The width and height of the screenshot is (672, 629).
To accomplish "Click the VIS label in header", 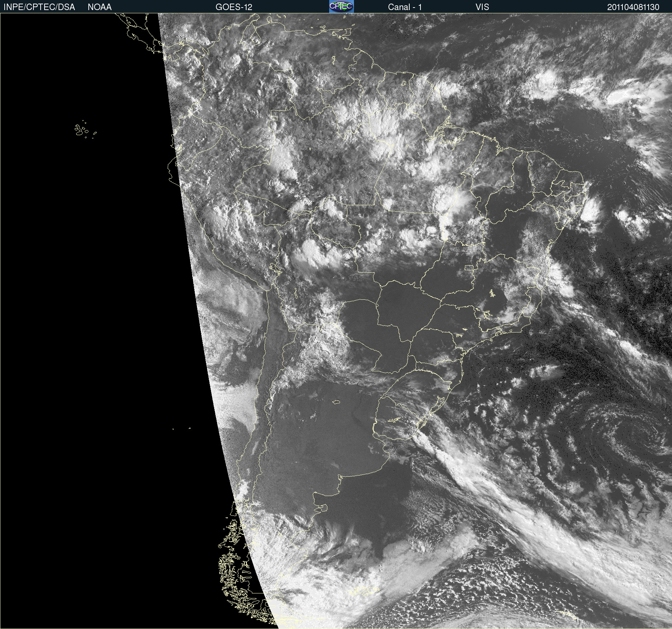I will 482,7.
